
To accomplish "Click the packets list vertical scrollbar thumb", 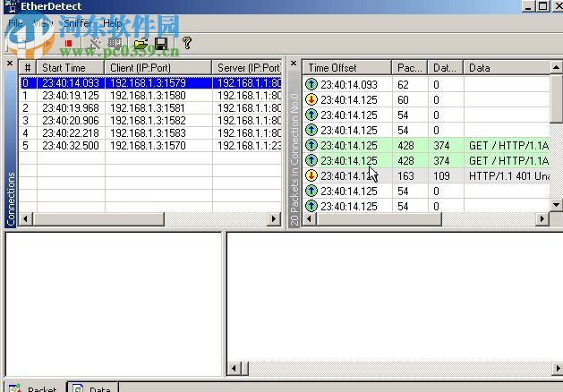I will (556, 98).
